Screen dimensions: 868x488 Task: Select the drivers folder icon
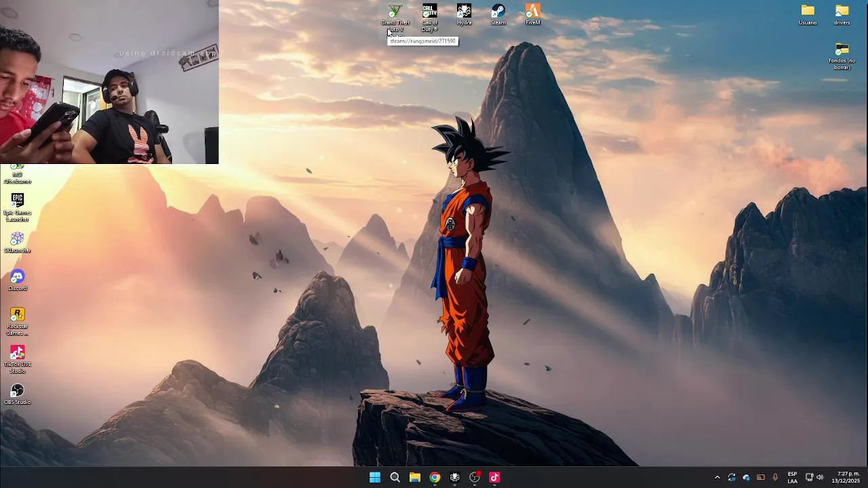coord(842,15)
